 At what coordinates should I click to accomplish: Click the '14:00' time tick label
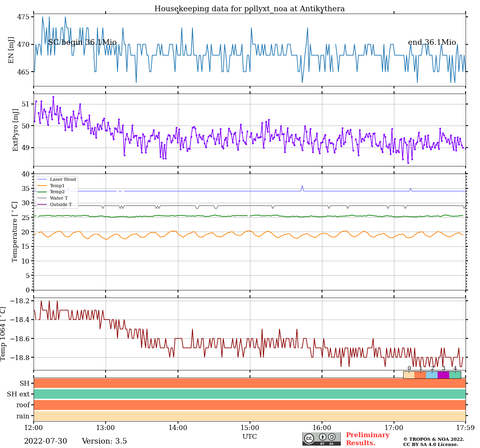(x=178, y=428)
